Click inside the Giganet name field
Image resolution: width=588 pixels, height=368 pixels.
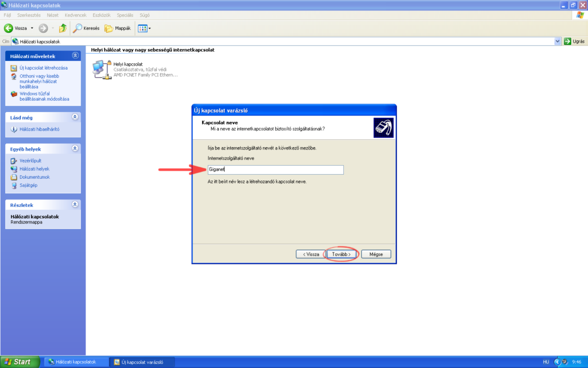(x=276, y=170)
